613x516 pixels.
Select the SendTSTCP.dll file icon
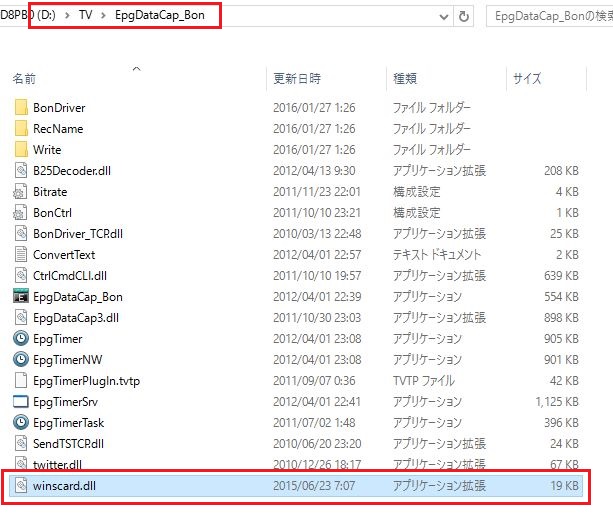(x=21, y=444)
